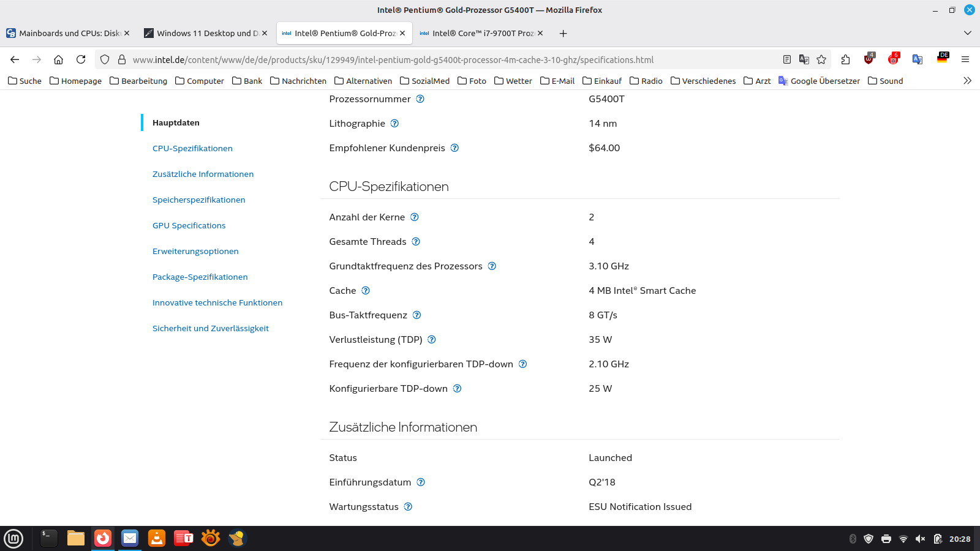Jump to Package-Spezifikationen section

click(x=200, y=277)
